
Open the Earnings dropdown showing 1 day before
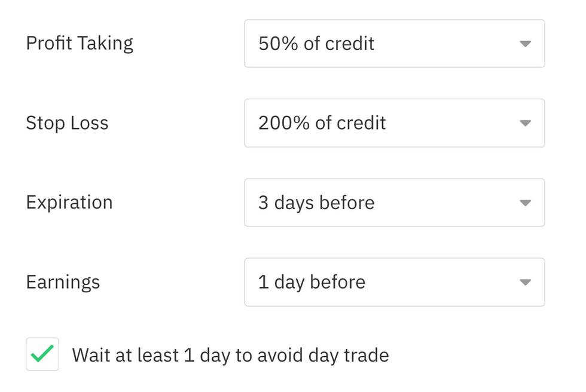point(395,281)
